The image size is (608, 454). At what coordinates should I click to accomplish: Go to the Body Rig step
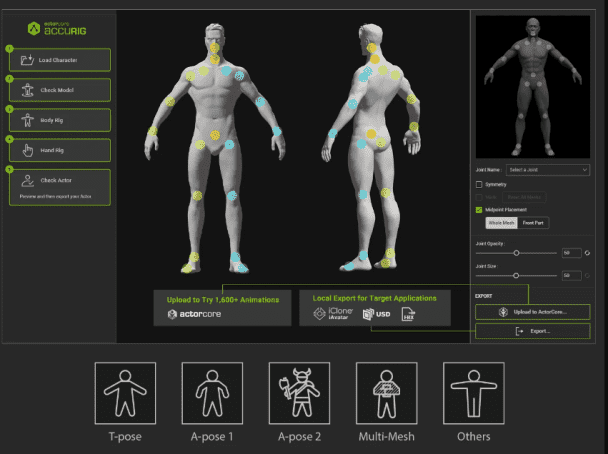pyautogui.click(x=60, y=120)
